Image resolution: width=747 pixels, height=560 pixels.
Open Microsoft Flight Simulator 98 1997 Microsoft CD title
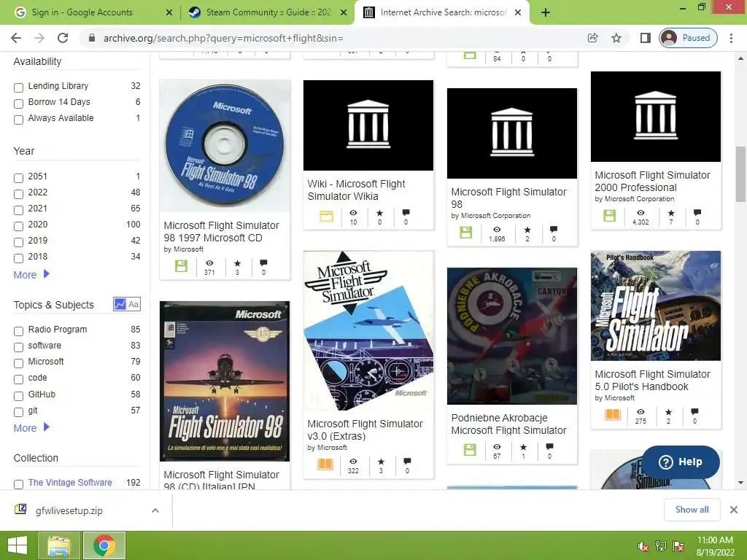pyautogui.click(x=222, y=231)
